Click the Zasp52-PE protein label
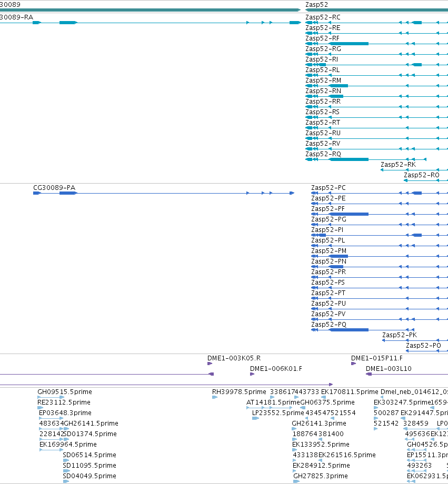The height and width of the screenshot is (484, 448). pyautogui.click(x=328, y=198)
